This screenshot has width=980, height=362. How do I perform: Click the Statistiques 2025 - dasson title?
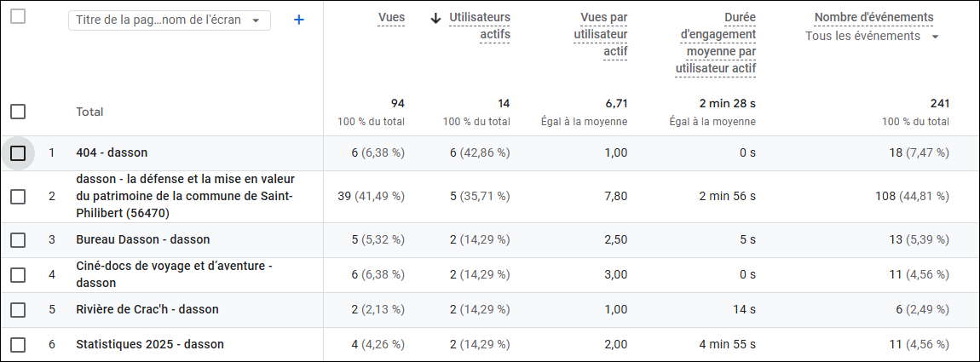pos(150,345)
